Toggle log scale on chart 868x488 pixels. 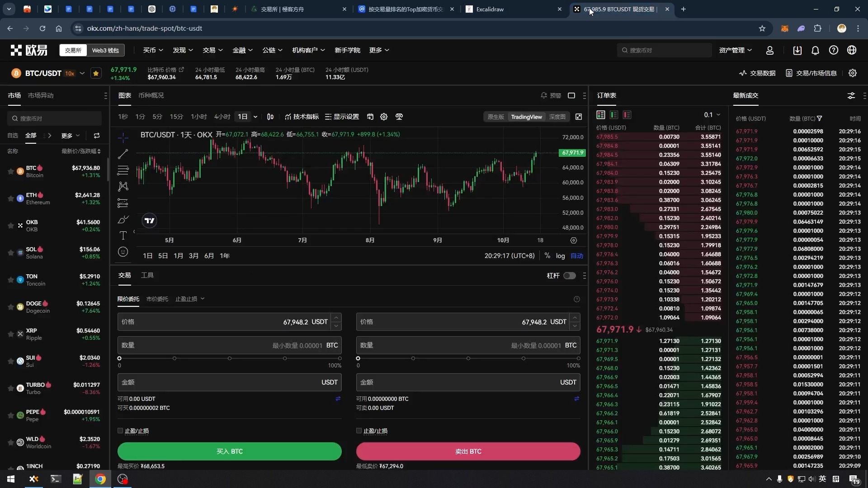[560, 256]
